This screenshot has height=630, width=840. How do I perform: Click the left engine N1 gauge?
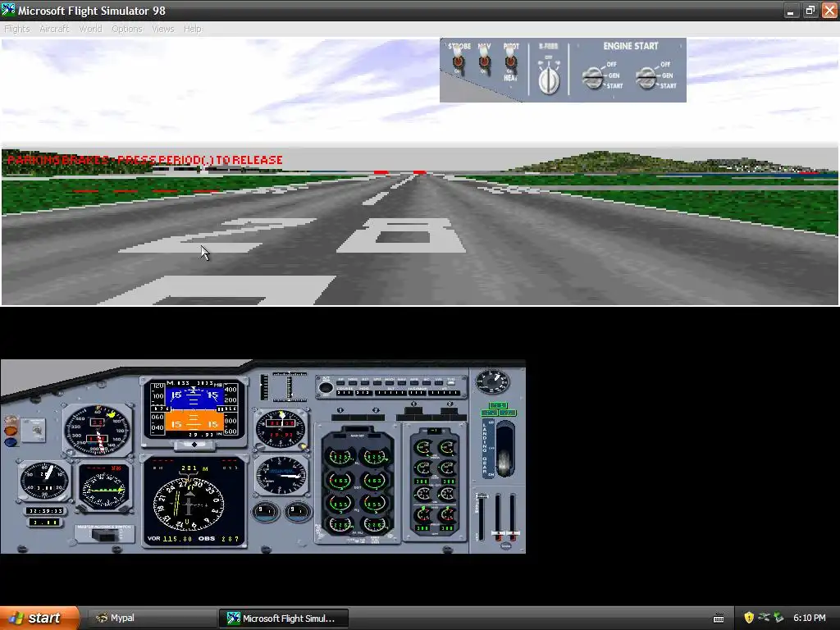pos(340,456)
